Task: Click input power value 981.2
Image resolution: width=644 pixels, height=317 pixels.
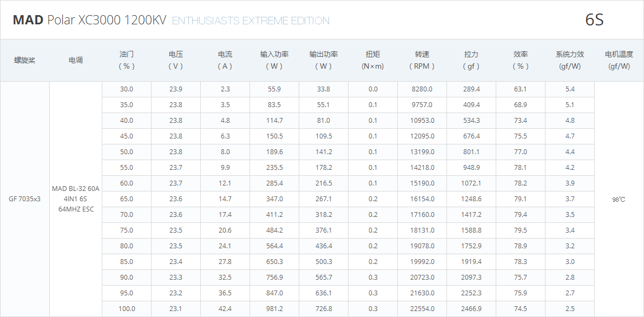Action: coord(274,309)
